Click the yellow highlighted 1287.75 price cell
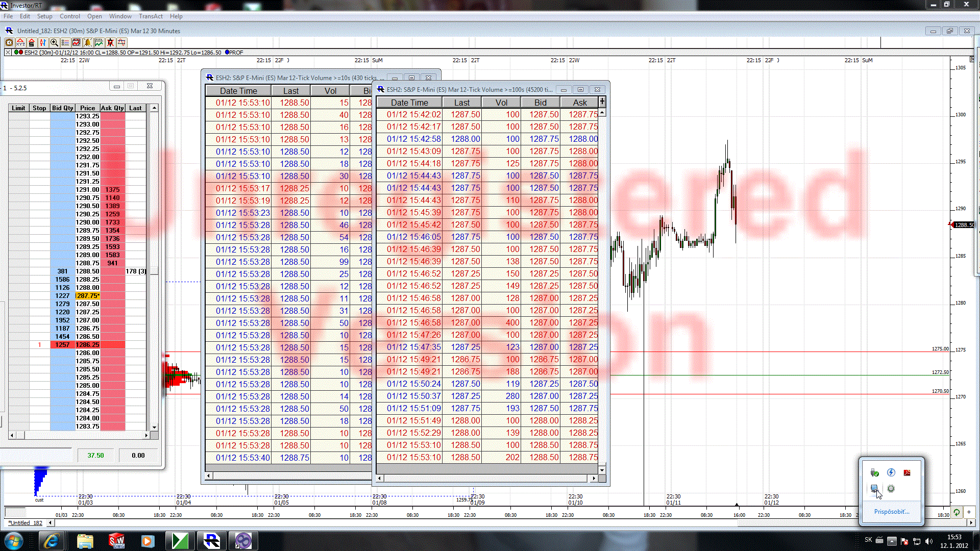The height and width of the screenshot is (551, 980). (x=87, y=296)
